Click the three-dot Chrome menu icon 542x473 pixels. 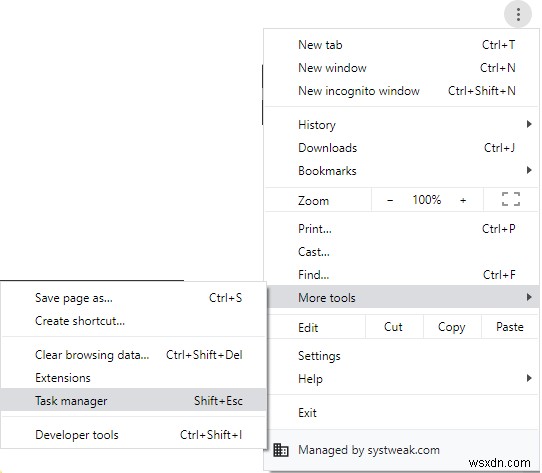point(518,15)
